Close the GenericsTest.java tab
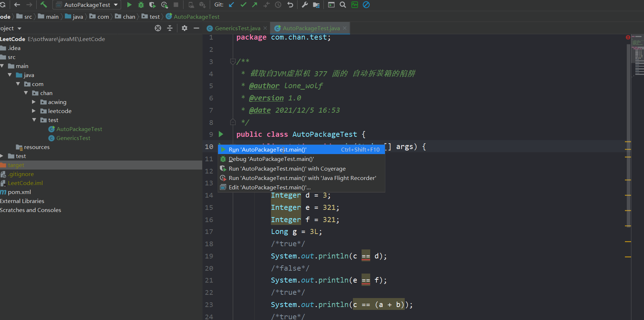This screenshot has width=644, height=320. (x=265, y=28)
